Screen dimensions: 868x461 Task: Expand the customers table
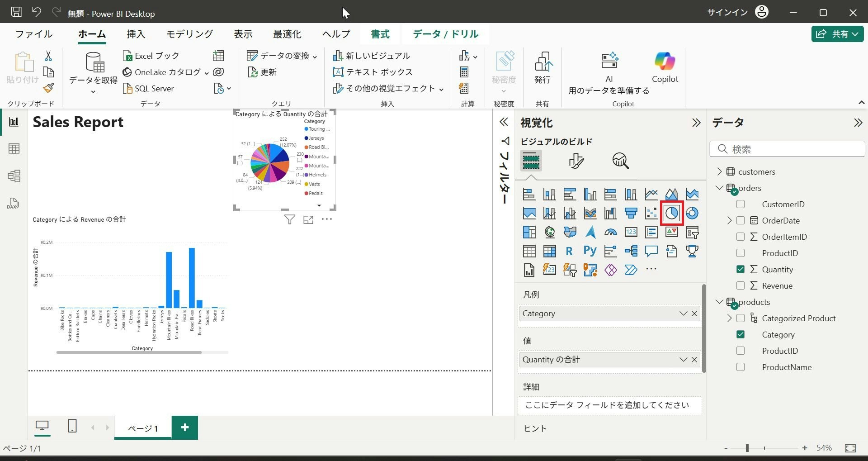(720, 171)
